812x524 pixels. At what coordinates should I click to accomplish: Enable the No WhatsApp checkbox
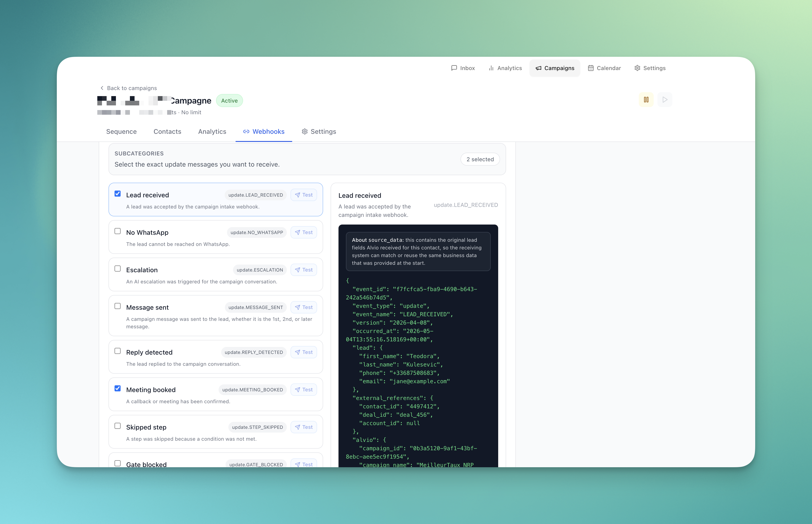[x=118, y=231]
